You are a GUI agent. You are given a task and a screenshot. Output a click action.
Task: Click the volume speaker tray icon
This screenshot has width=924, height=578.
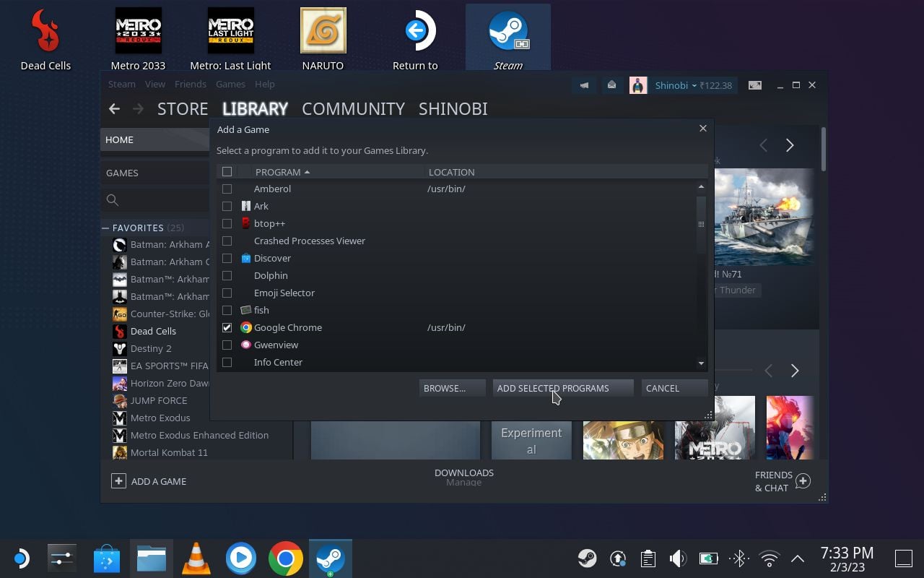pyautogui.click(x=677, y=558)
